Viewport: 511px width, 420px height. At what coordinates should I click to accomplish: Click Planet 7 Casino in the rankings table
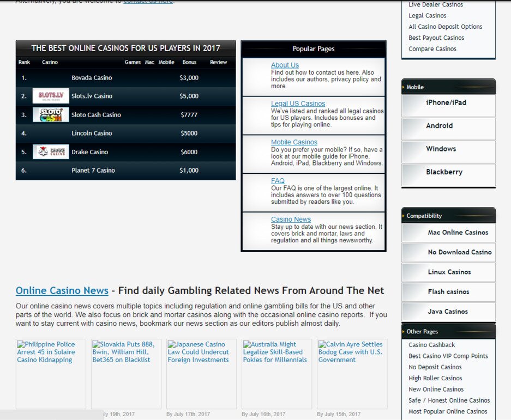(93, 171)
